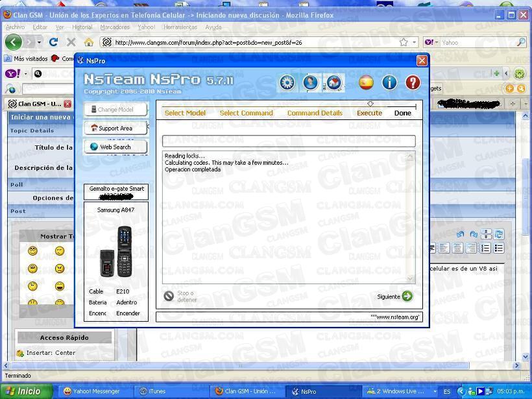Click www.nsteam.org link

point(395,317)
